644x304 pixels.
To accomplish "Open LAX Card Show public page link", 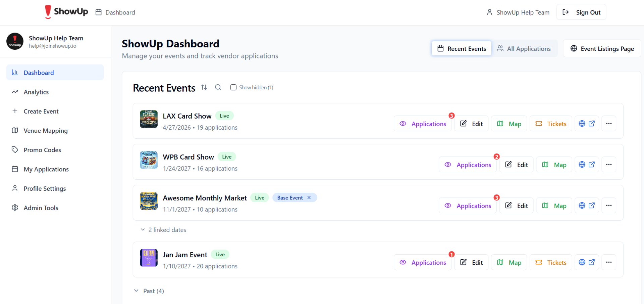I will 587,124.
